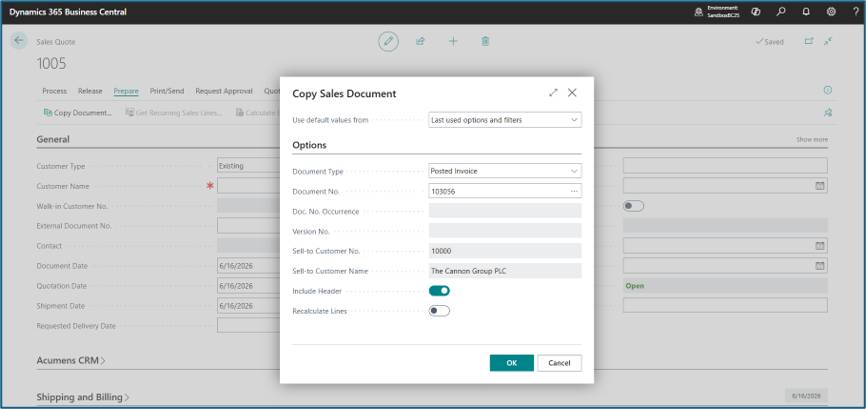
Task: Click the Saved indicator
Action: [x=769, y=42]
